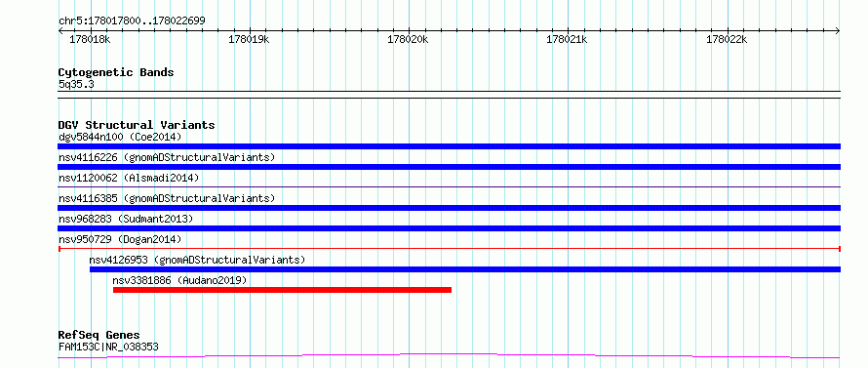
Task: Select the magenta FAM153C gene line
Action: pyautogui.click(x=449, y=356)
